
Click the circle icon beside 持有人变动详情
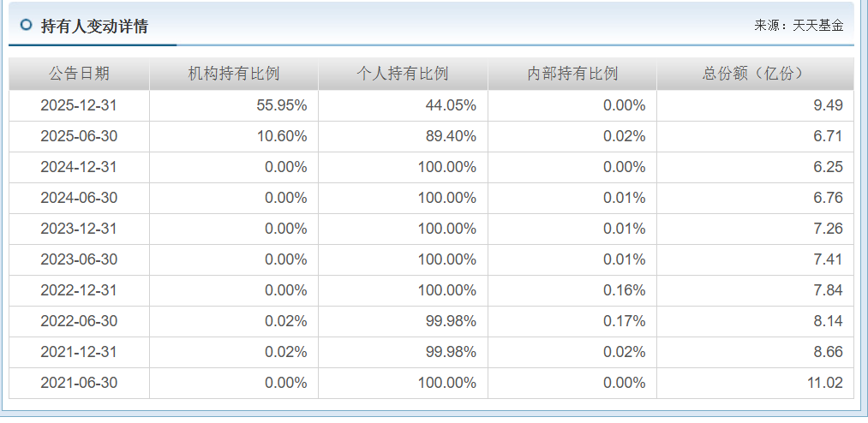(26, 25)
